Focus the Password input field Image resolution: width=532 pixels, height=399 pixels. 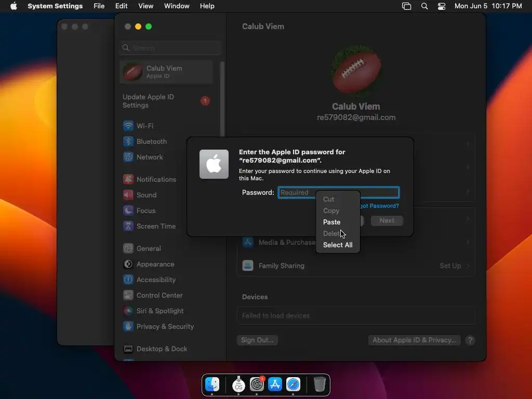pos(339,192)
